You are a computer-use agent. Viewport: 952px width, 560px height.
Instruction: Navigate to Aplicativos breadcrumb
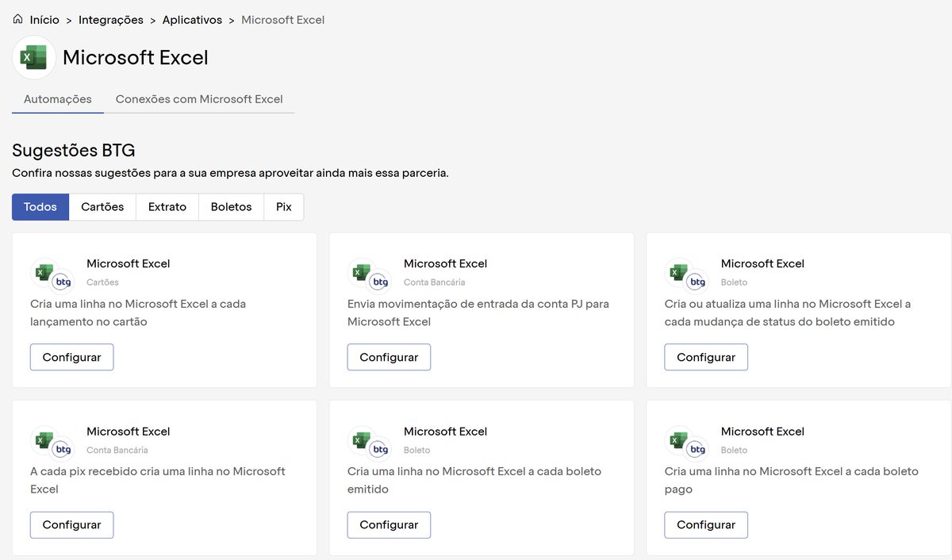[x=192, y=20]
